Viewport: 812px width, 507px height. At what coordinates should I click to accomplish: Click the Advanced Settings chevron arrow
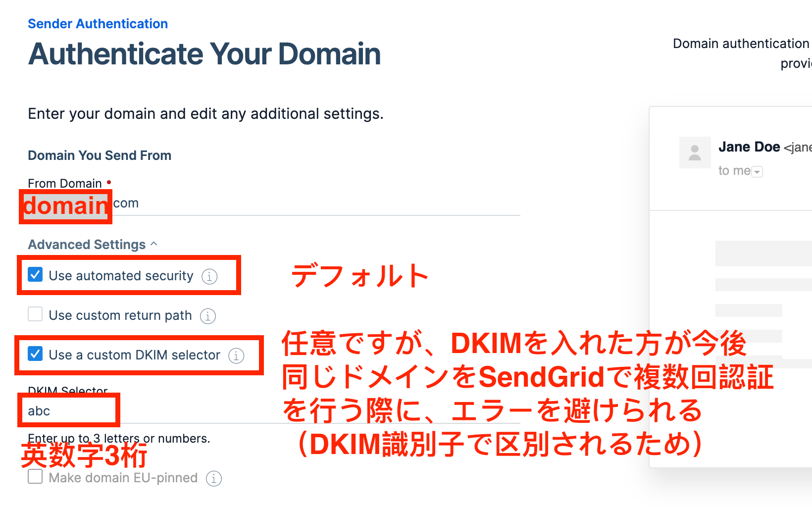[x=154, y=244]
